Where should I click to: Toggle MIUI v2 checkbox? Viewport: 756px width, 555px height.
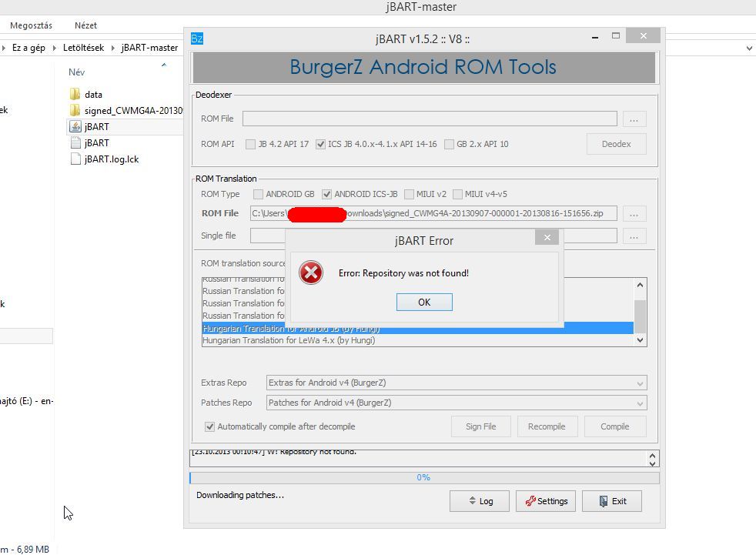point(409,194)
